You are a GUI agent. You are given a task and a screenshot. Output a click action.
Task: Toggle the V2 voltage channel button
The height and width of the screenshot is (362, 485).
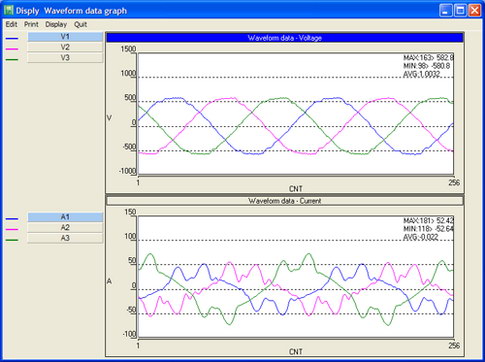click(x=65, y=47)
